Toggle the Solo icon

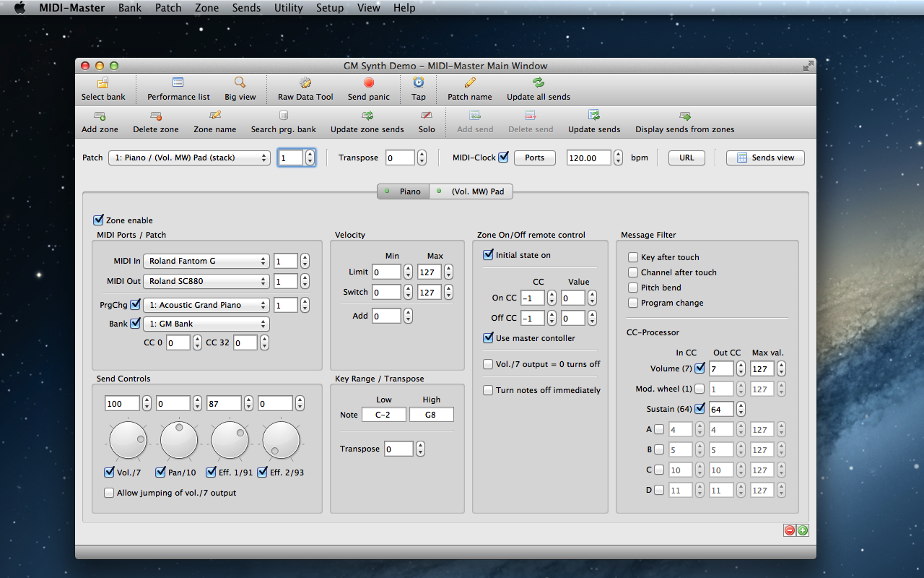click(427, 116)
